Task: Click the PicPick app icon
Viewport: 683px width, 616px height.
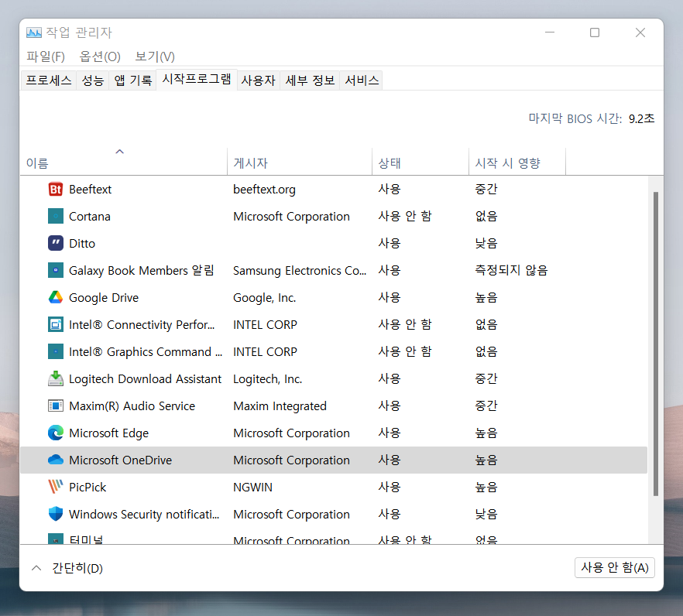Action: (x=55, y=487)
